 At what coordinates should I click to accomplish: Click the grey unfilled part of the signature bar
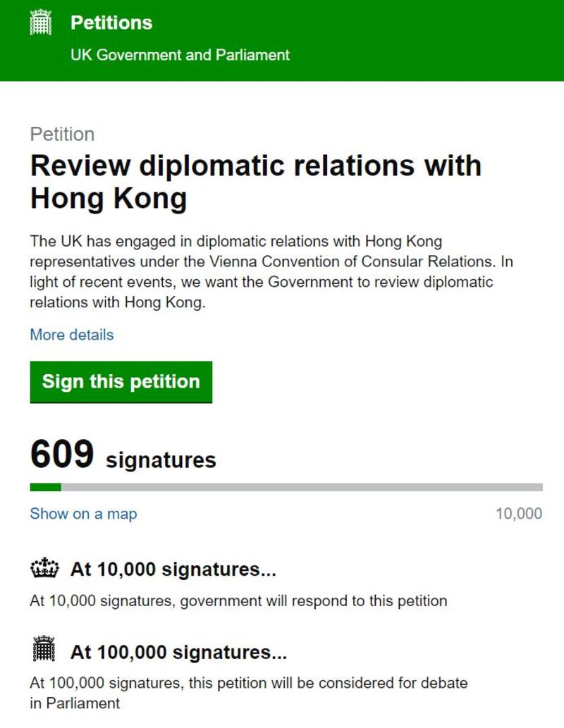[302, 487]
